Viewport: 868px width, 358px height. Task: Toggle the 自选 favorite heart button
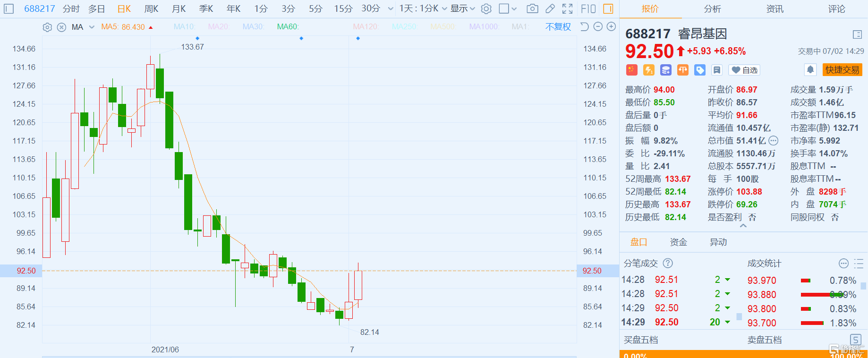click(x=744, y=70)
